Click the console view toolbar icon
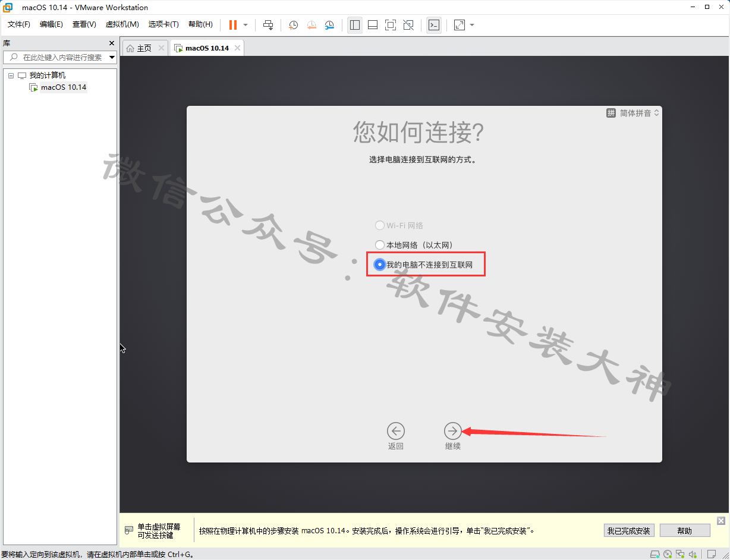The height and width of the screenshot is (560, 730). coord(434,25)
